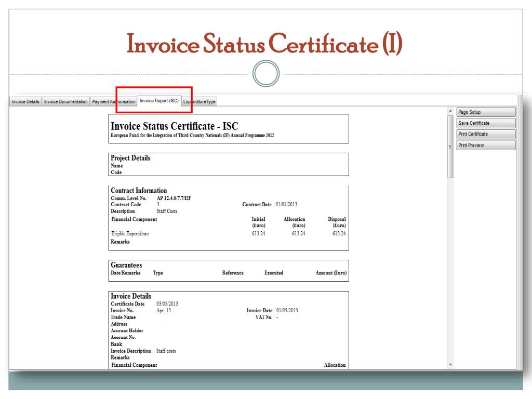Open the Payment Authorisation tab

(x=114, y=101)
